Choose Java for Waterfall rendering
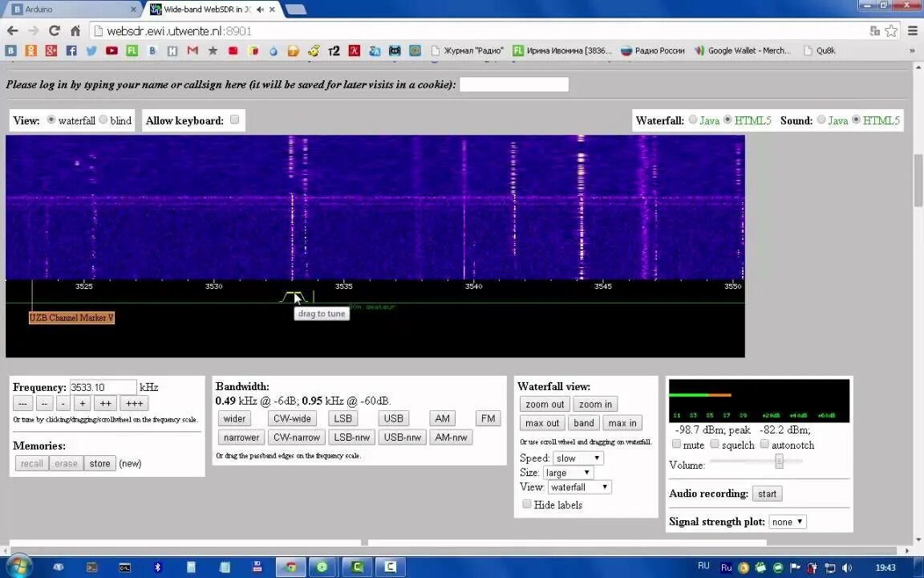The height and width of the screenshot is (578, 924). tap(692, 120)
